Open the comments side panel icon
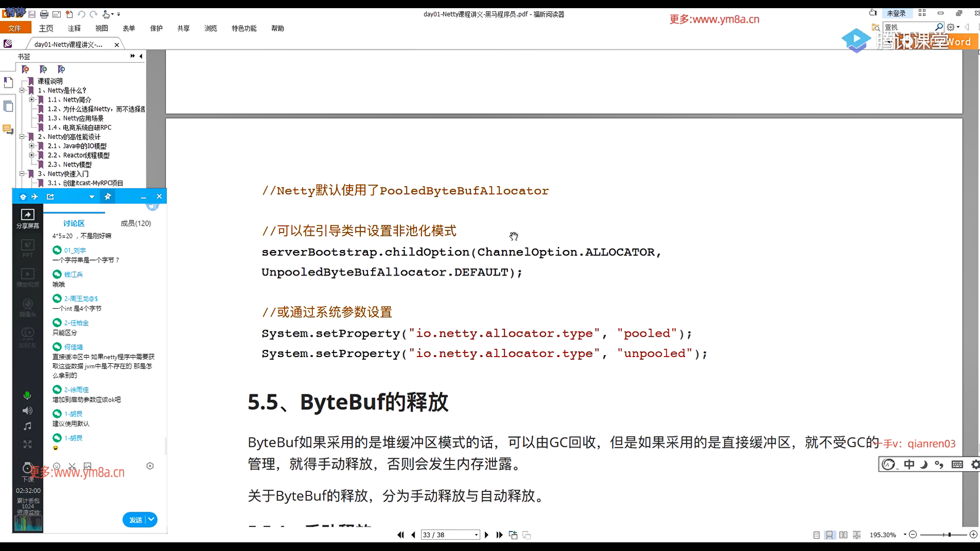Viewport: 980px width, 551px height. click(8, 130)
